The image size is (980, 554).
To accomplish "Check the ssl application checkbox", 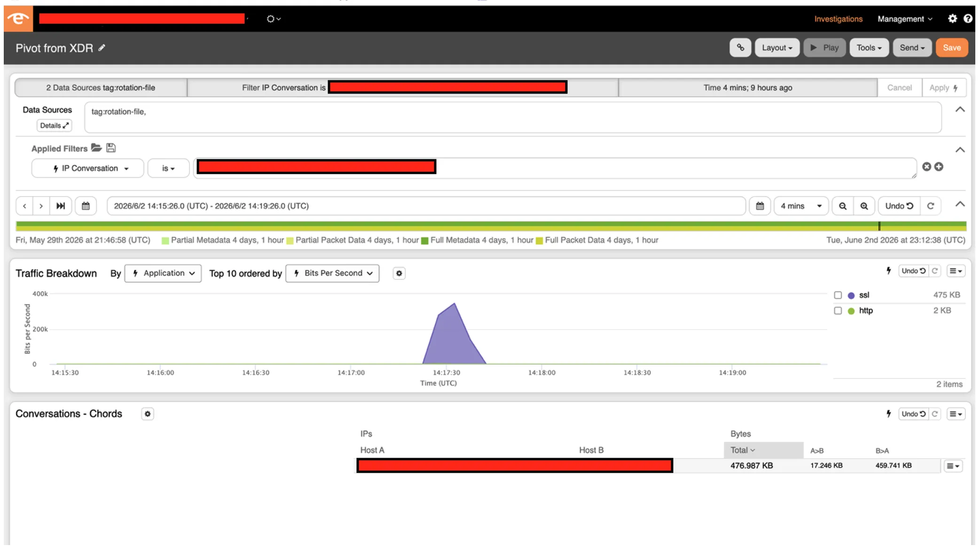I will pos(838,295).
